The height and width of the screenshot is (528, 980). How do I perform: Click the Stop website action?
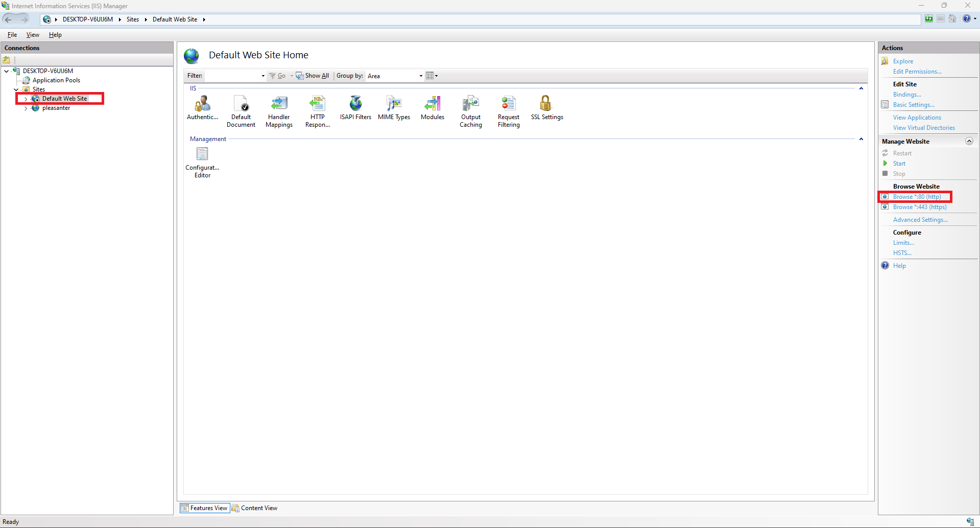point(899,174)
